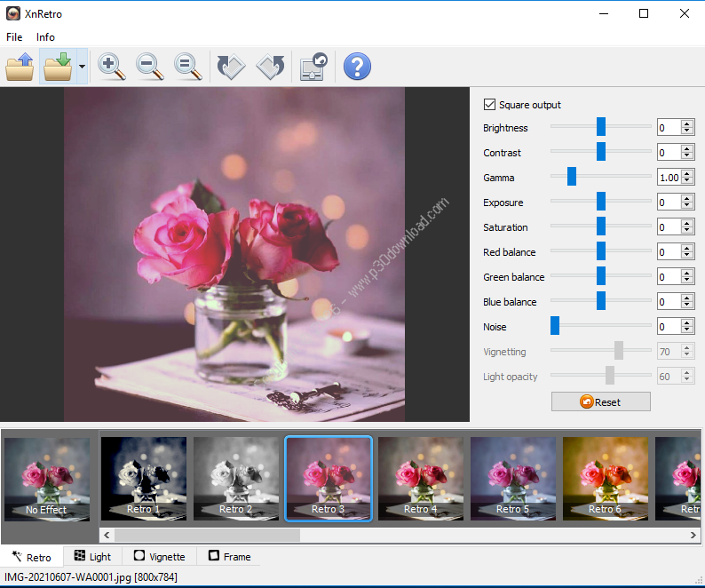Select the No Effect thumbnail
Viewport: 705px width, 588px height.
click(47, 480)
